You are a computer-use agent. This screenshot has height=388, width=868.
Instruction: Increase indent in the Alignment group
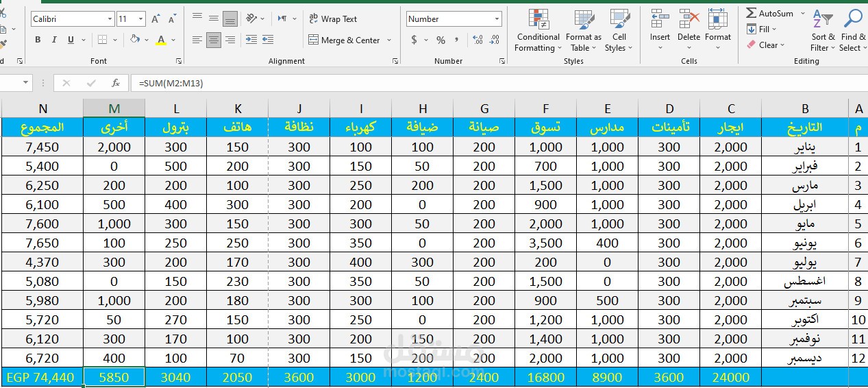point(268,40)
